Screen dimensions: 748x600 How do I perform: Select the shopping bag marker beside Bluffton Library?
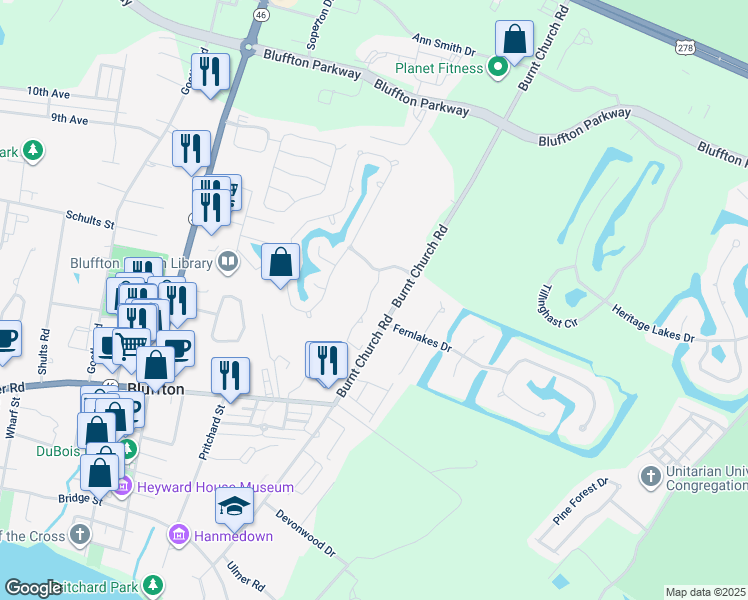(x=281, y=263)
